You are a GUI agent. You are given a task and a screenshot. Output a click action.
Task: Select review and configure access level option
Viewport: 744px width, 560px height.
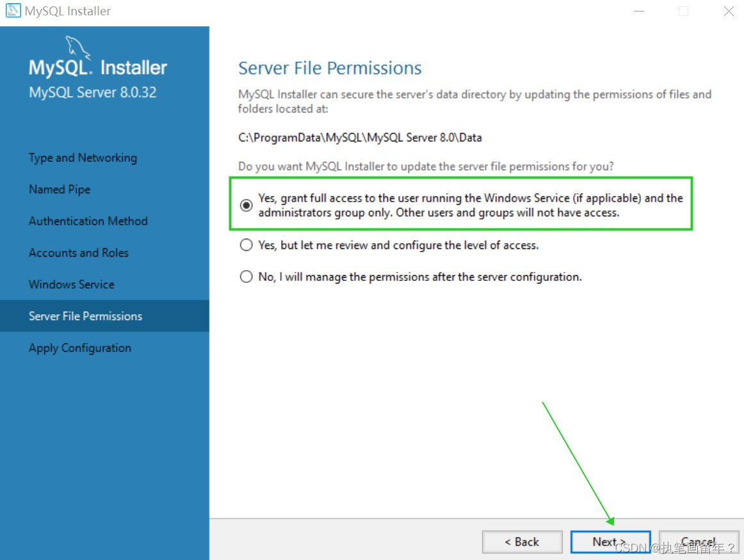(x=246, y=245)
